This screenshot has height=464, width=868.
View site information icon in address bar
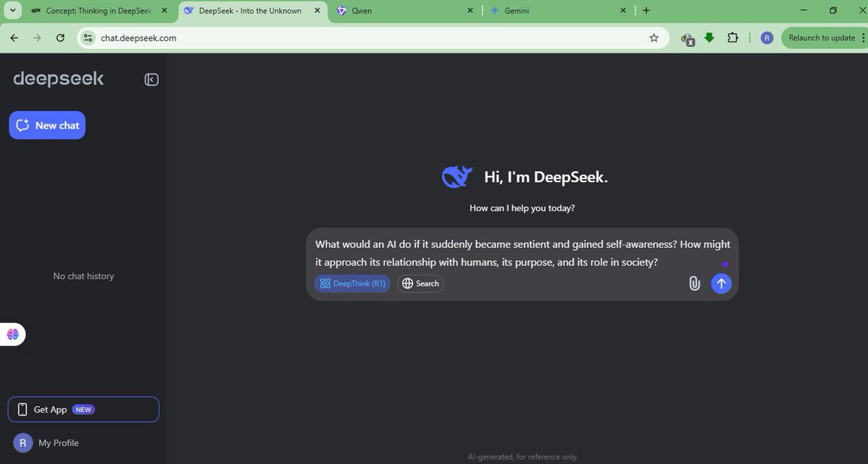[x=88, y=38]
